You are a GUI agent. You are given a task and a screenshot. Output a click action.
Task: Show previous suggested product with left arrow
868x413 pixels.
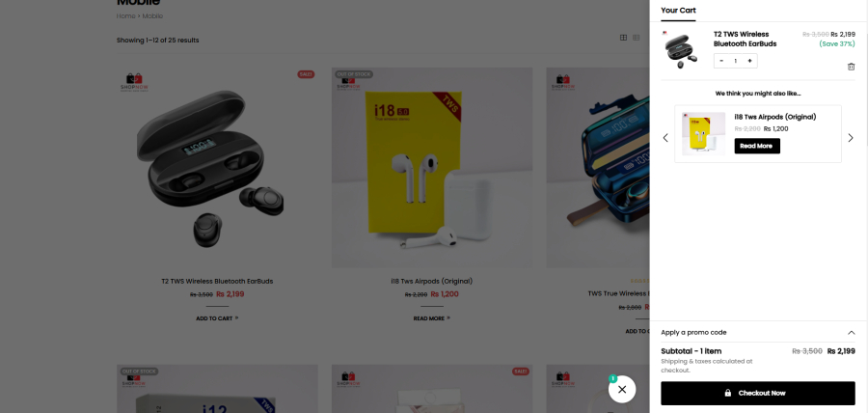pyautogui.click(x=665, y=138)
